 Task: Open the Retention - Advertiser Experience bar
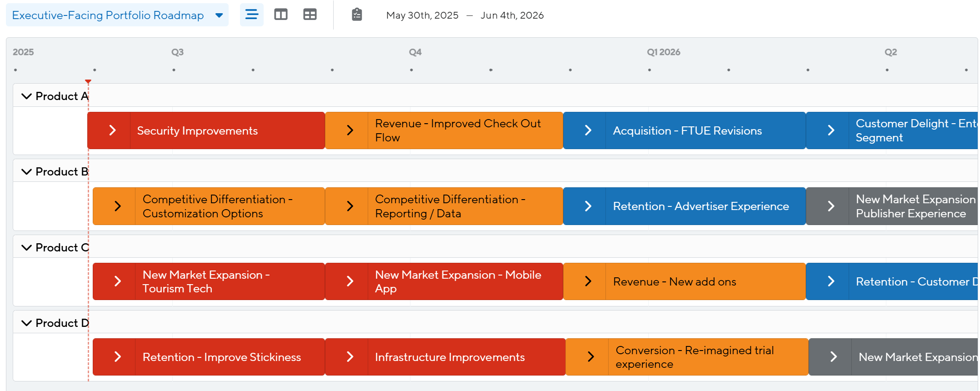700,206
